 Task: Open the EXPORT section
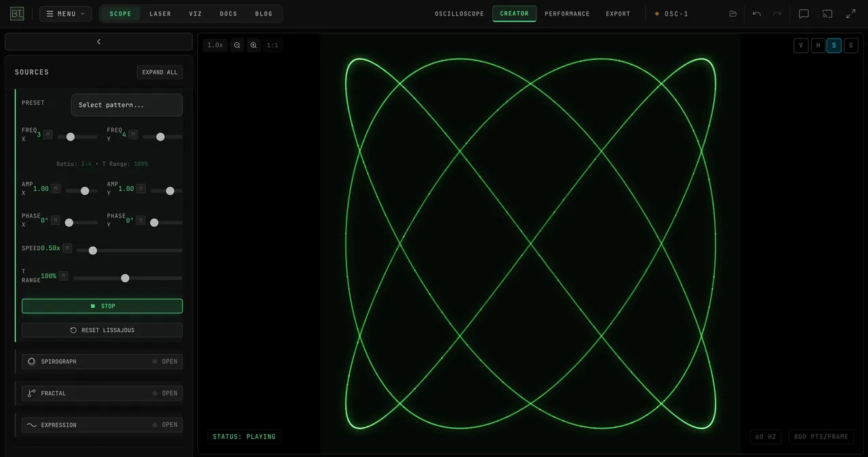(618, 14)
